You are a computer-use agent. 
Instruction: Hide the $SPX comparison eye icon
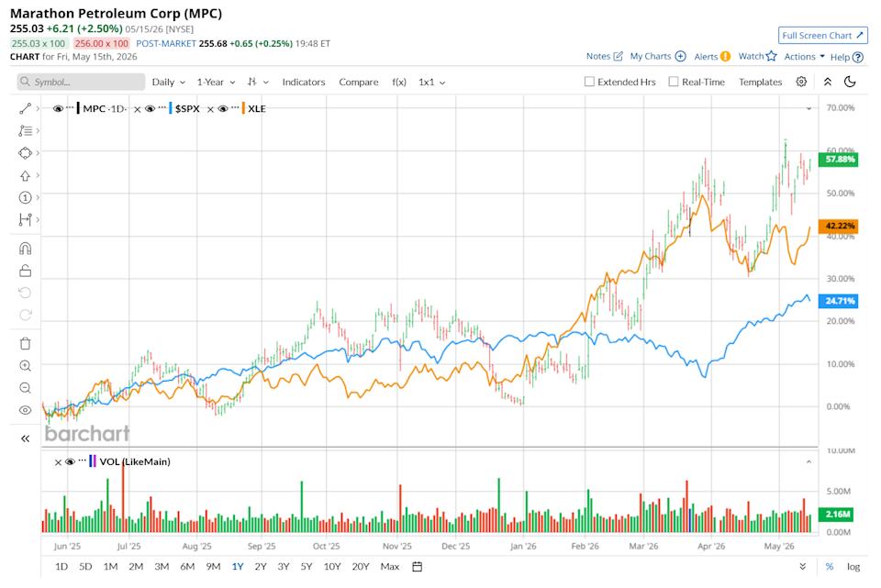(x=150, y=109)
